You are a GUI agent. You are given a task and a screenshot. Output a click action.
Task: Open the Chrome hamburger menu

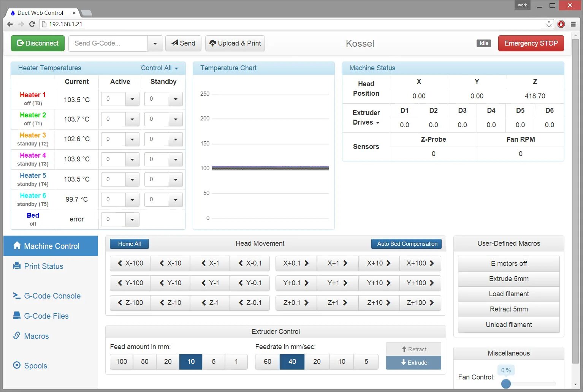tap(573, 24)
